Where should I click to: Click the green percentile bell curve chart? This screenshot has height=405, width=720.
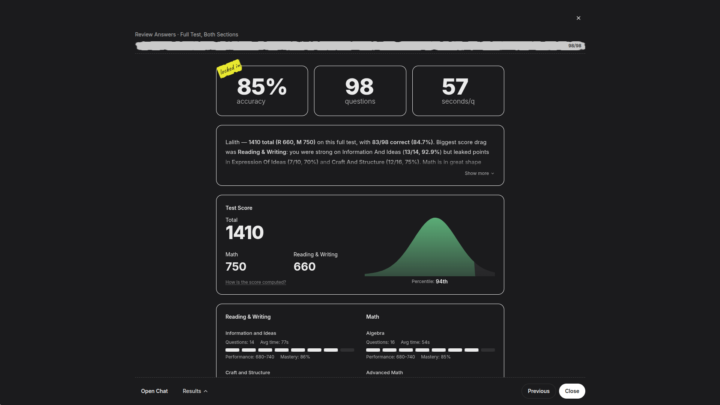click(429, 247)
